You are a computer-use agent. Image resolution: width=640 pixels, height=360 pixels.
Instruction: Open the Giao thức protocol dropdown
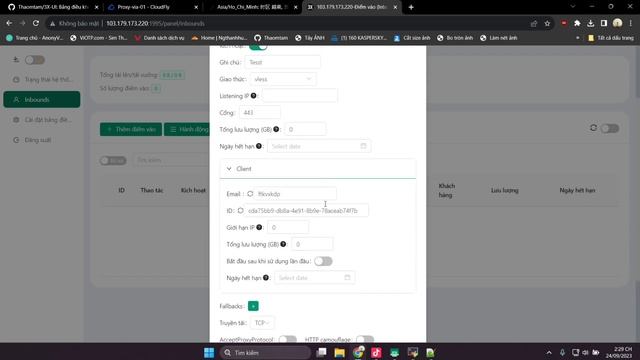(283, 79)
